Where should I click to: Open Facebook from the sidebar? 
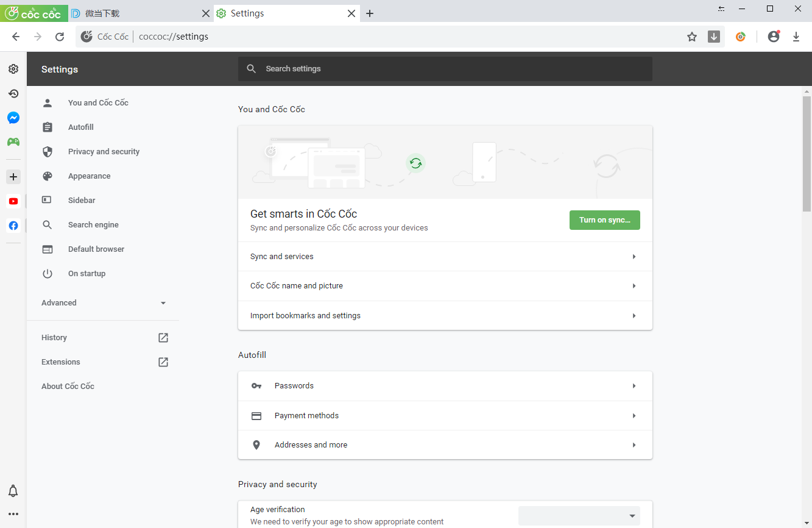(13, 226)
